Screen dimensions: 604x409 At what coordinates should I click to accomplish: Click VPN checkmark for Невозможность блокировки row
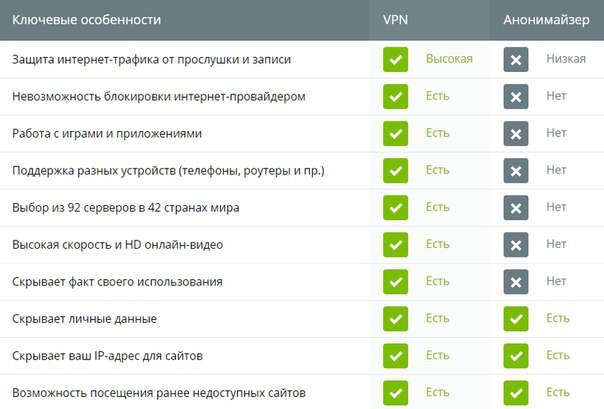click(395, 96)
